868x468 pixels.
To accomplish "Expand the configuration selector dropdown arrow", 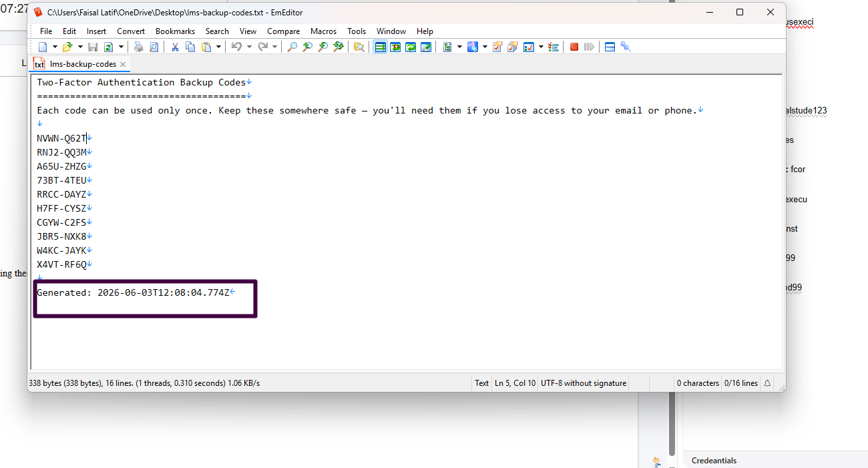I will [485, 47].
